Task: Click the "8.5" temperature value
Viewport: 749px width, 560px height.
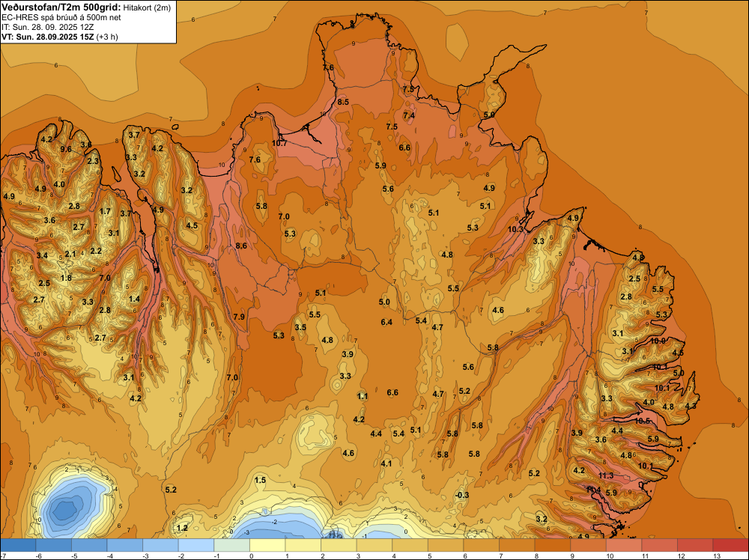Action: pyautogui.click(x=343, y=102)
